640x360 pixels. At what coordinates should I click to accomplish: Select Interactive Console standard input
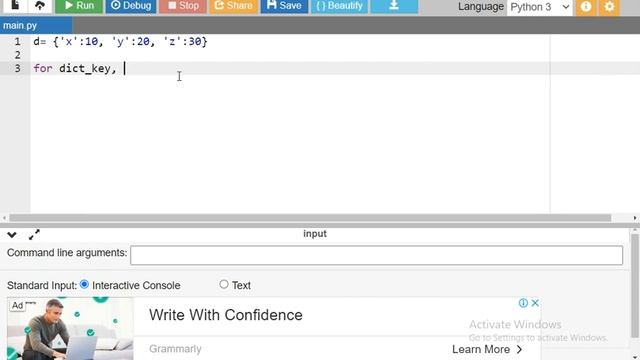point(84,284)
